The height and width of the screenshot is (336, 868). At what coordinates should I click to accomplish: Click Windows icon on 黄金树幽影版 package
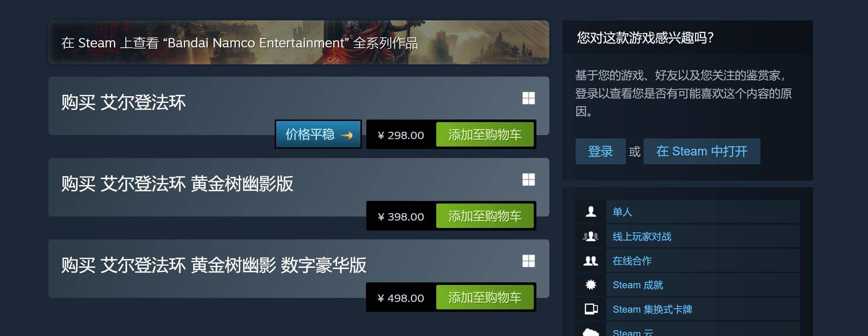click(528, 179)
